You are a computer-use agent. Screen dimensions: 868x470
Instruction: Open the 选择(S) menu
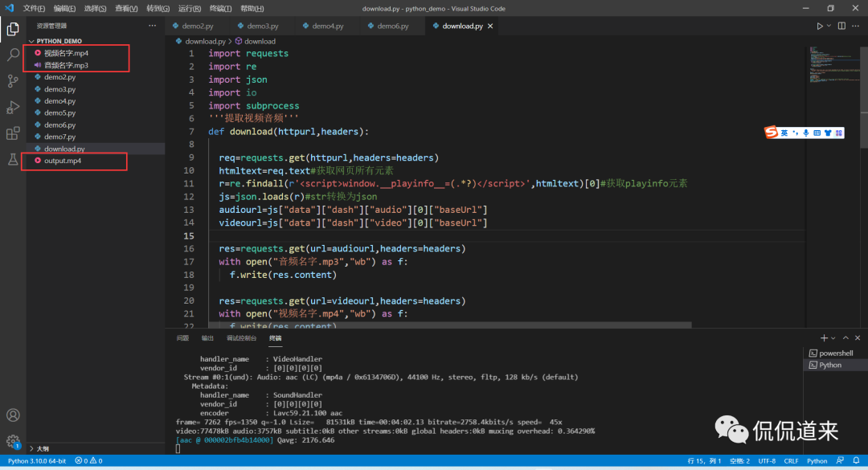95,8
